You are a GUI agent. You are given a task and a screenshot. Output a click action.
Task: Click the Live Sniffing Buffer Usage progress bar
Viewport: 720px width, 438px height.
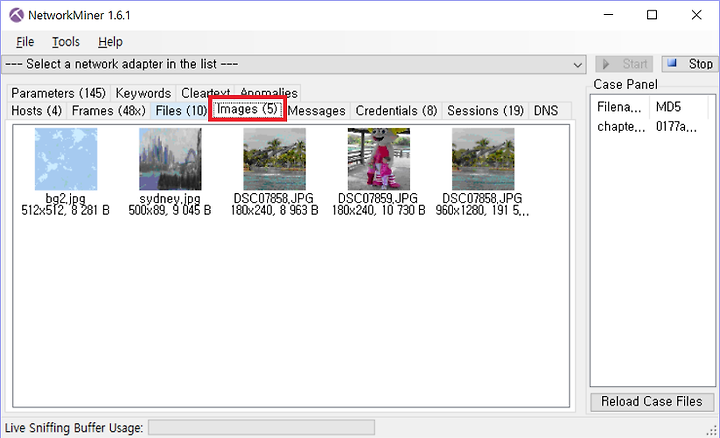261,427
